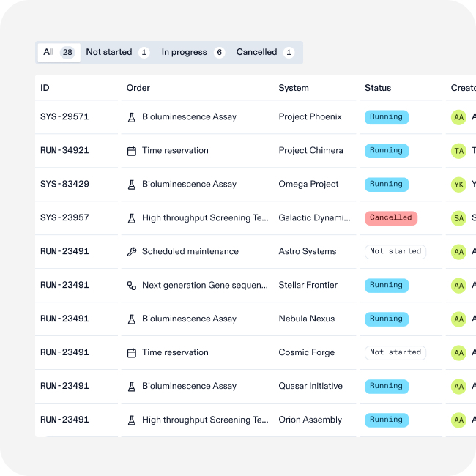
Task: Click the Order column header
Action: 138,88
